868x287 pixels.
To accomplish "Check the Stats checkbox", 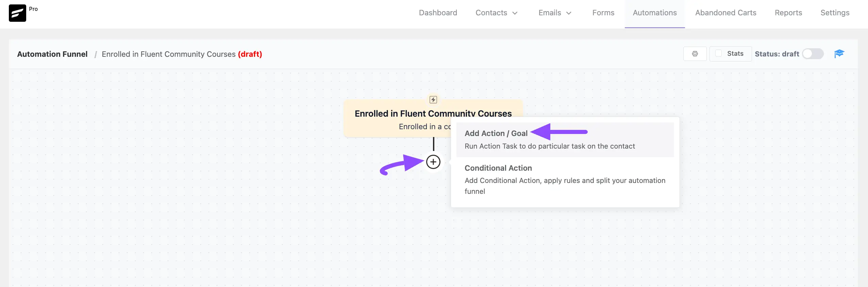I will point(718,53).
